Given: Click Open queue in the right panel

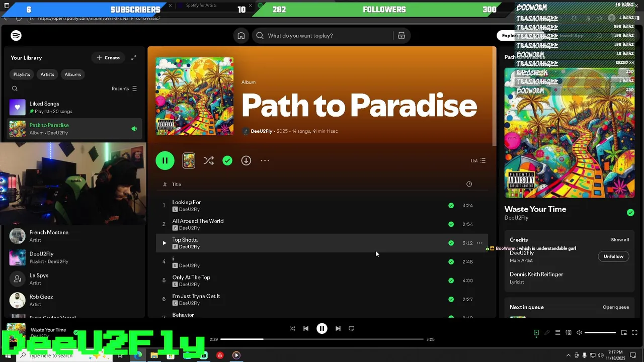Looking at the screenshot, I should coord(616,307).
